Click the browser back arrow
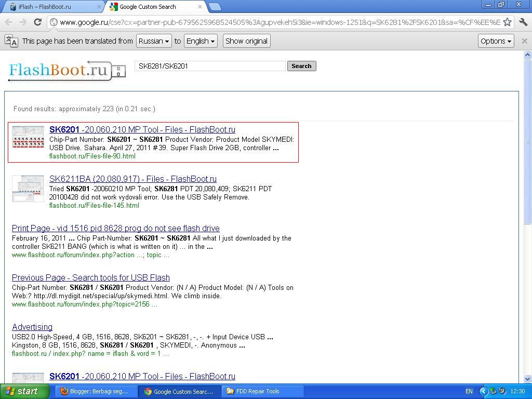The width and height of the screenshot is (532, 399). click(x=8, y=22)
